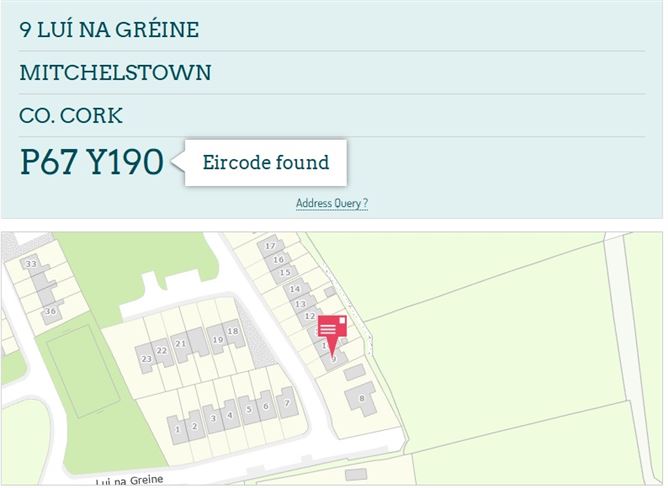Click house number 7 on the map
This screenshot has height=488, width=668.
pos(287,403)
